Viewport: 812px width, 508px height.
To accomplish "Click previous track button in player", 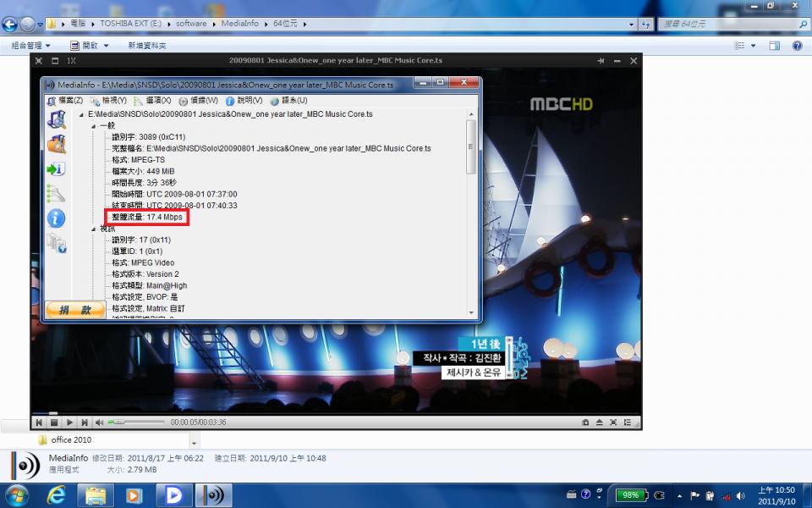I will 39,422.
